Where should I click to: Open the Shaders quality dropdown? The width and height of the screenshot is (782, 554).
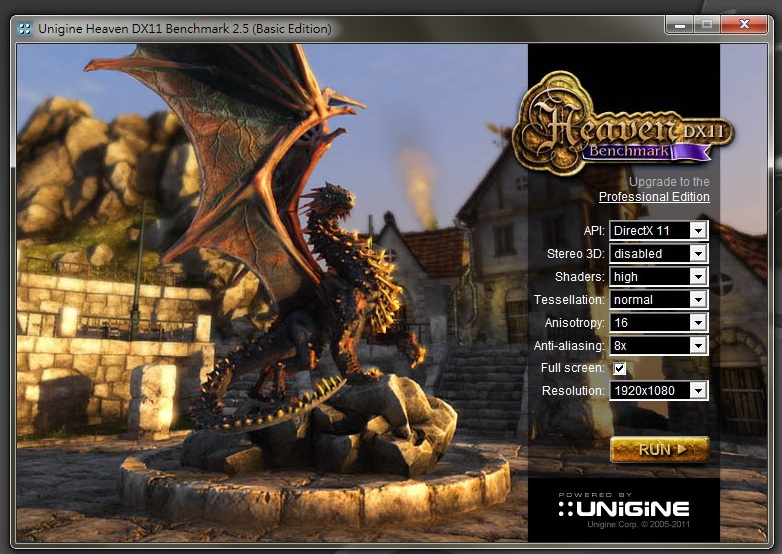pyautogui.click(x=659, y=277)
